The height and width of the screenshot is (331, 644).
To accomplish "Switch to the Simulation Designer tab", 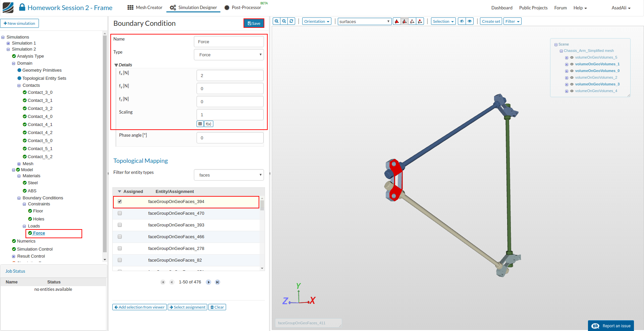I will click(x=194, y=7).
